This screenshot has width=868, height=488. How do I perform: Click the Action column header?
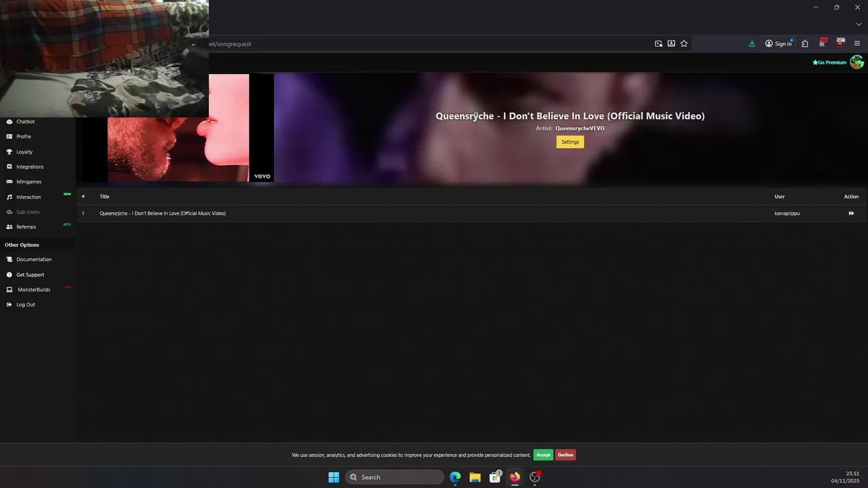click(851, 197)
